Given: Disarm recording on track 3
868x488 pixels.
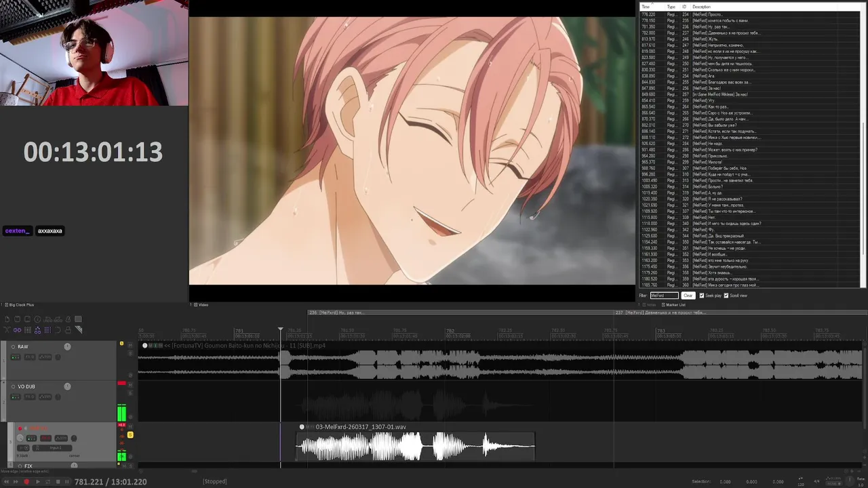Looking at the screenshot, I should [20, 428].
